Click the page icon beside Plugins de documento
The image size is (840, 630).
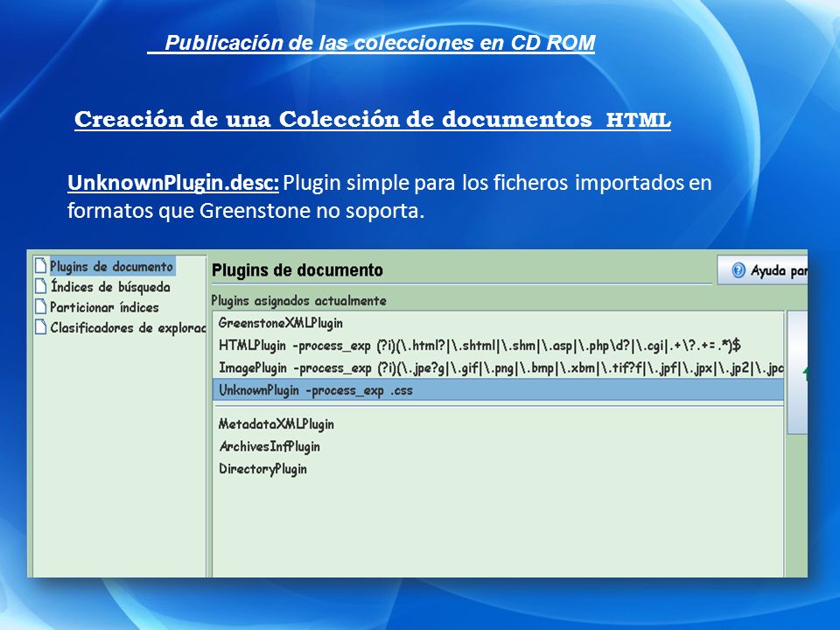[x=41, y=266]
